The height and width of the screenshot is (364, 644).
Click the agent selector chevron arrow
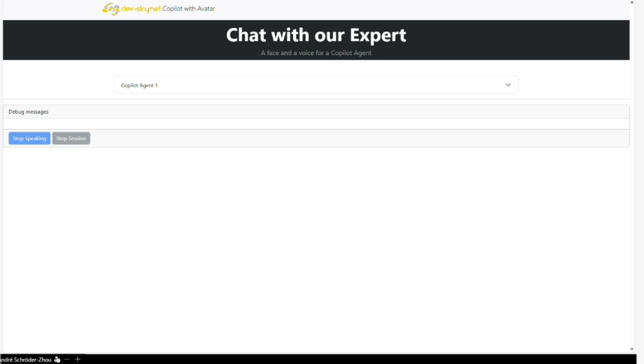(508, 85)
